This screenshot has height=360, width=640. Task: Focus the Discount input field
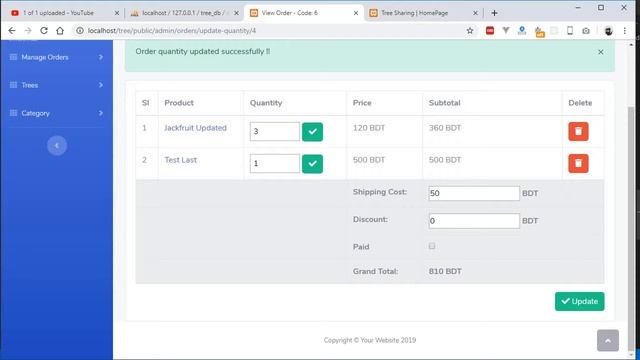tap(474, 221)
